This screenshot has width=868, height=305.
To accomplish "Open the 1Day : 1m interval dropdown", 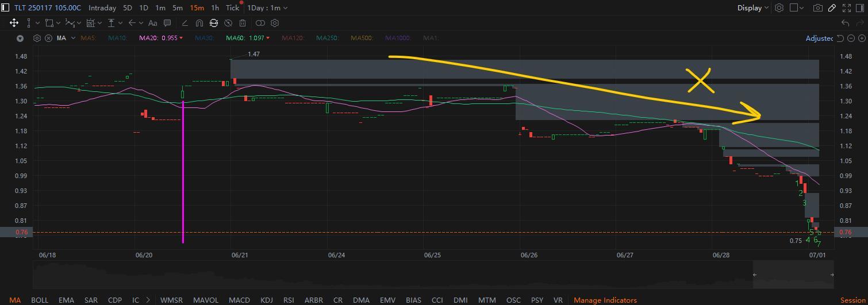I will click(x=267, y=8).
